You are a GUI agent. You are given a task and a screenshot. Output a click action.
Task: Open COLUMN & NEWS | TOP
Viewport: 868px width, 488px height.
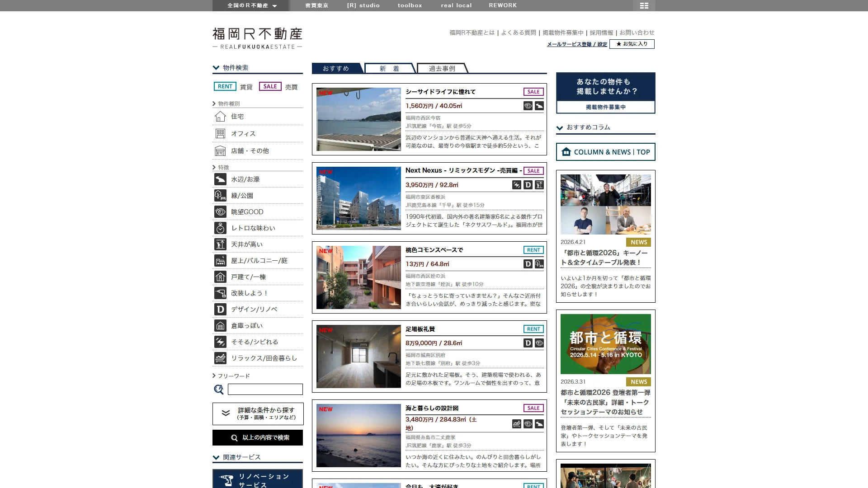(x=606, y=152)
